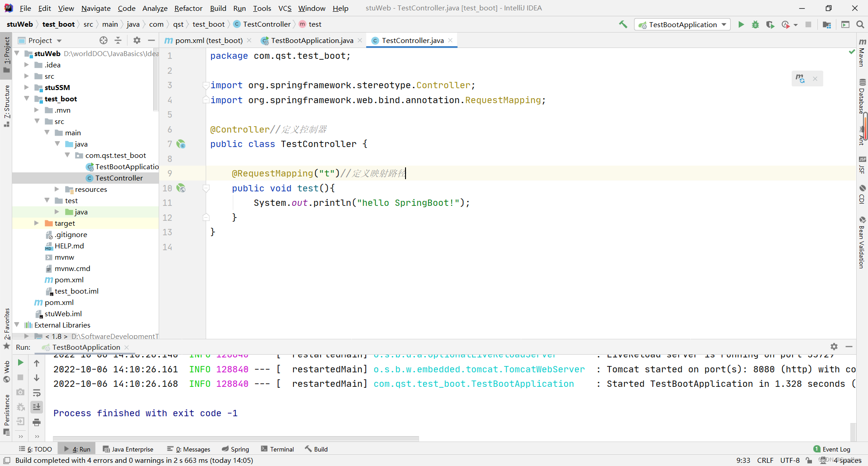Collapse all in Project panel toolbar
868x466 pixels.
[118, 40]
